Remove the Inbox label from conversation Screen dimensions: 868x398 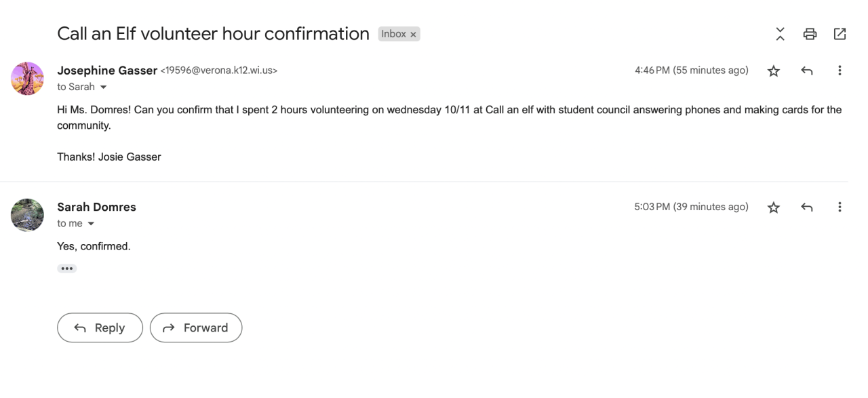[413, 35]
